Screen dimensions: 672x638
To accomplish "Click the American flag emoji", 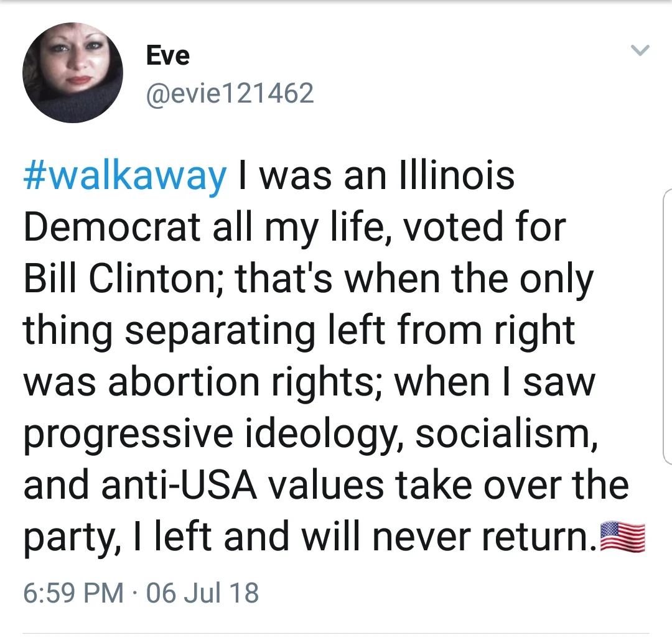I will [623, 537].
